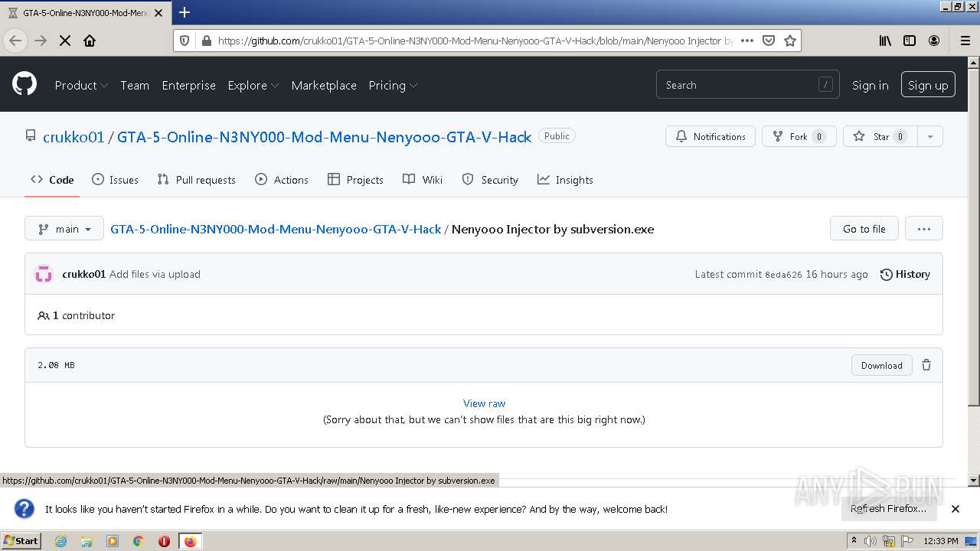The height and width of the screenshot is (551, 980).
Task: Open the star list dropdown arrow
Action: (930, 136)
